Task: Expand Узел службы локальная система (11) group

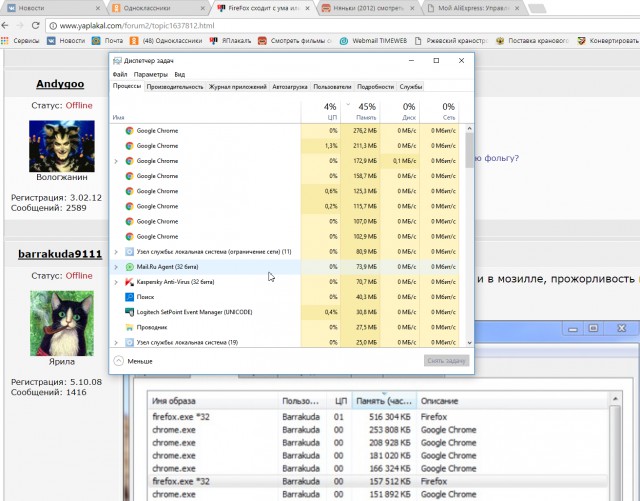Action: pos(116,252)
